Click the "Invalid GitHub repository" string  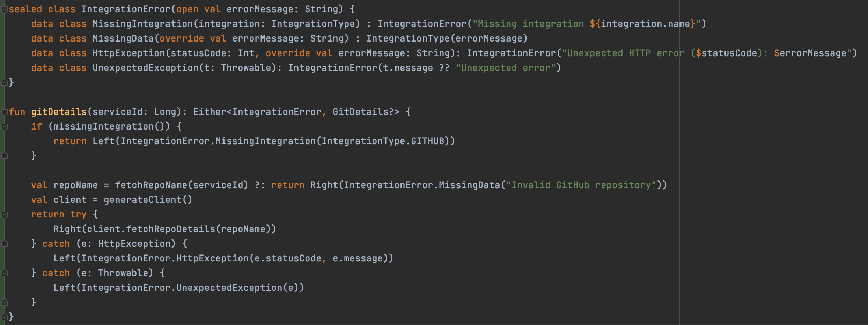tap(581, 185)
